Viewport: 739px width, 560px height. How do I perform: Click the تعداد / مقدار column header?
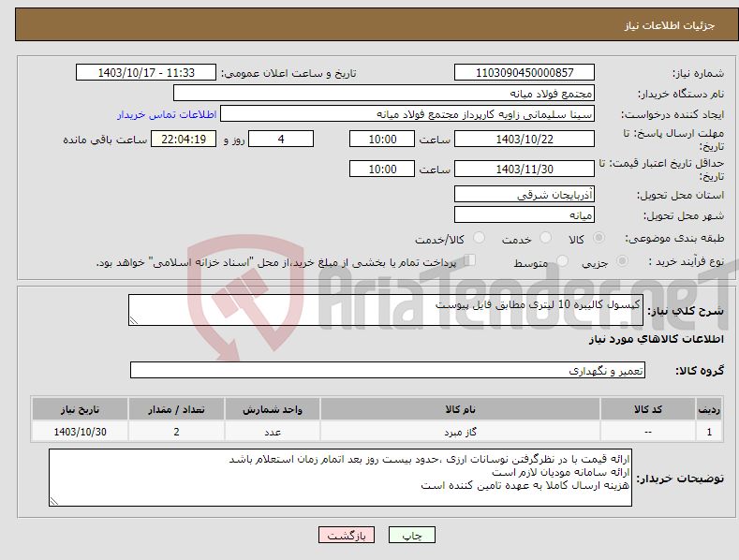pyautogui.click(x=176, y=409)
